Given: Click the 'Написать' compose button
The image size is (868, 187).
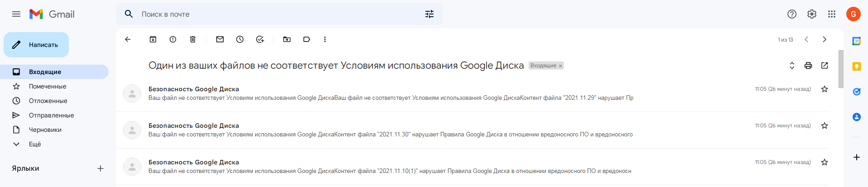Looking at the screenshot, I should tap(36, 45).
